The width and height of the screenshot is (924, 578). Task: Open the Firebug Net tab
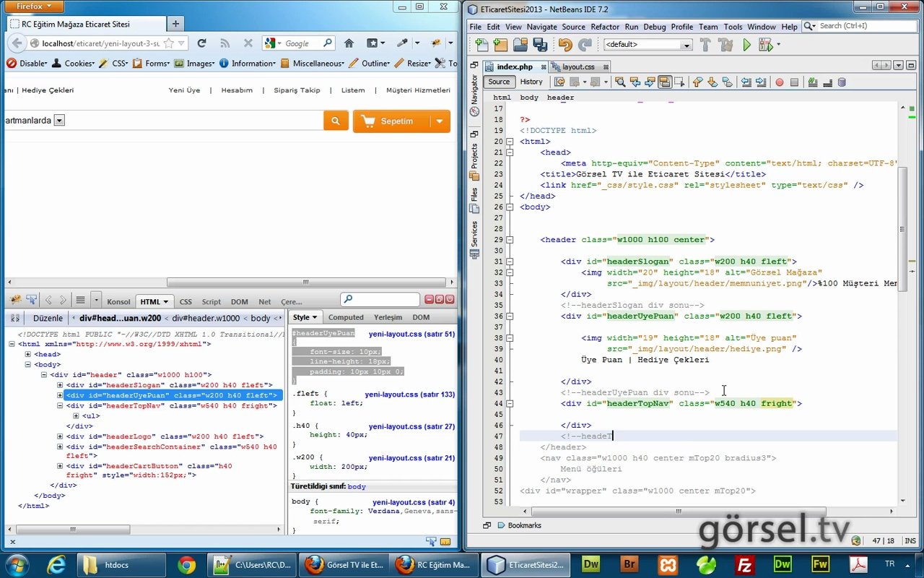pyautogui.click(x=265, y=302)
